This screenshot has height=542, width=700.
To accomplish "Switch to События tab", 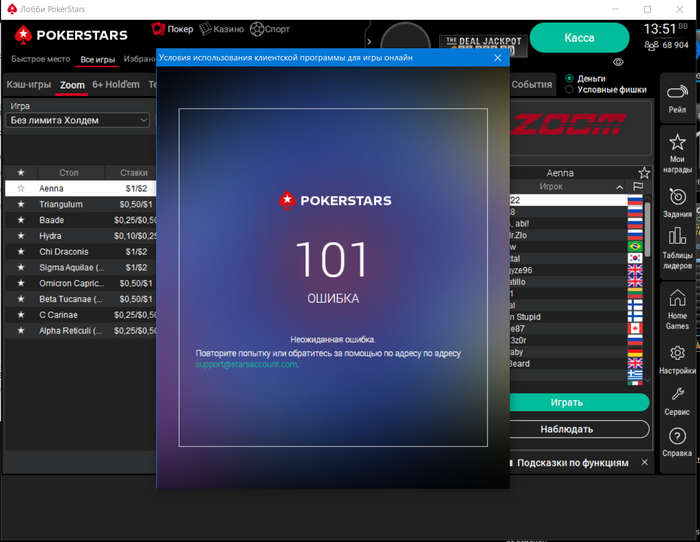I will pyautogui.click(x=532, y=84).
